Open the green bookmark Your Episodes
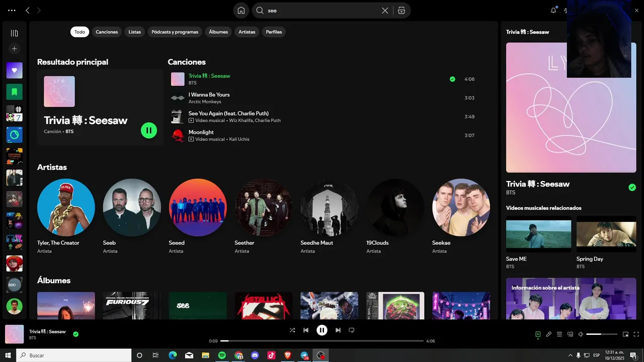644x362 pixels. (14, 92)
